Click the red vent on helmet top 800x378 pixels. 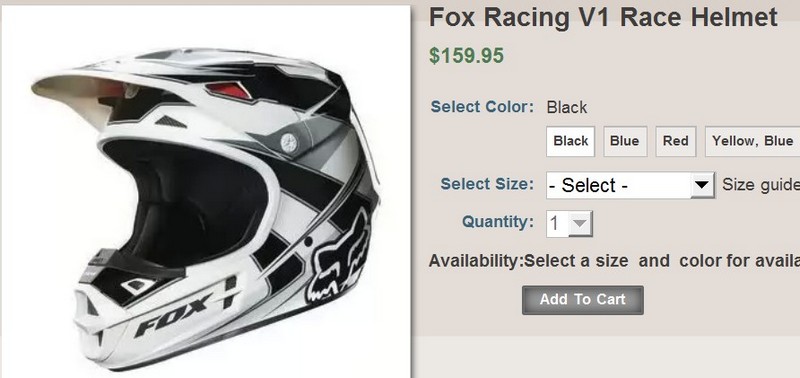pos(228,90)
